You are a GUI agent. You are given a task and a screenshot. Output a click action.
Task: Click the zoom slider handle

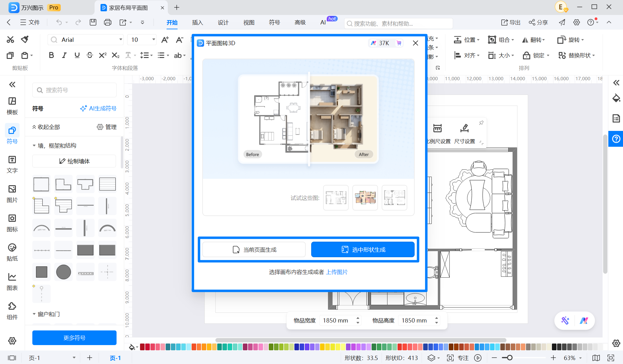coord(510,358)
